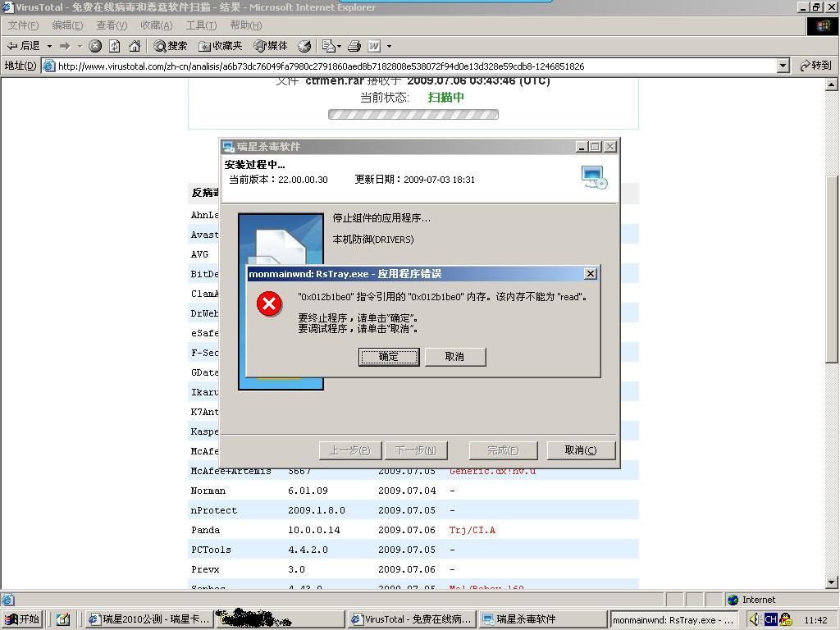
Task: Open the 收藏夹 favorites toolbar button
Action: pos(221,46)
